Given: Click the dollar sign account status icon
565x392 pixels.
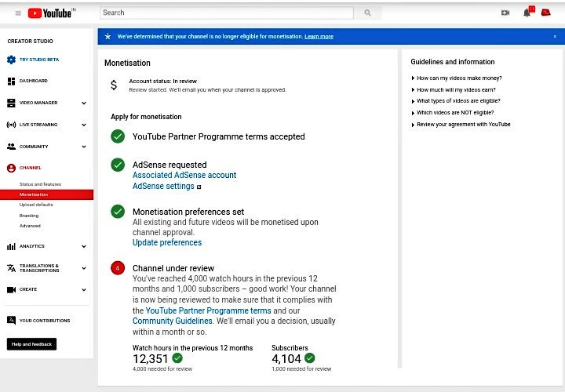Looking at the screenshot, I should point(114,85).
